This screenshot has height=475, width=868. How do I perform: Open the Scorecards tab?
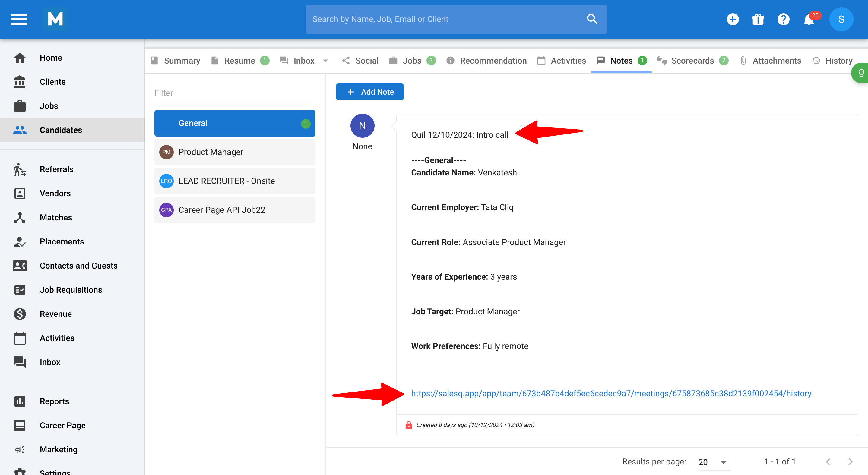[x=692, y=61]
